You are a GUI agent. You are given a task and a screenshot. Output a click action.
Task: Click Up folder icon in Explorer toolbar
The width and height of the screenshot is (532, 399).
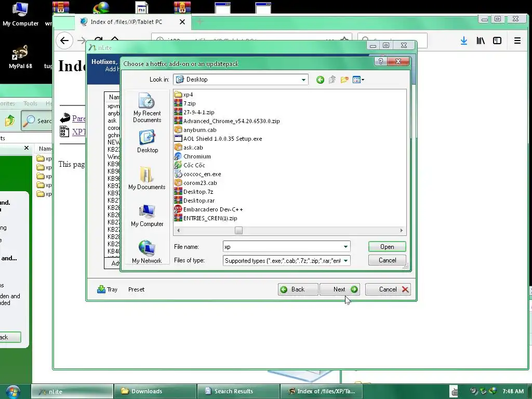coord(10,121)
